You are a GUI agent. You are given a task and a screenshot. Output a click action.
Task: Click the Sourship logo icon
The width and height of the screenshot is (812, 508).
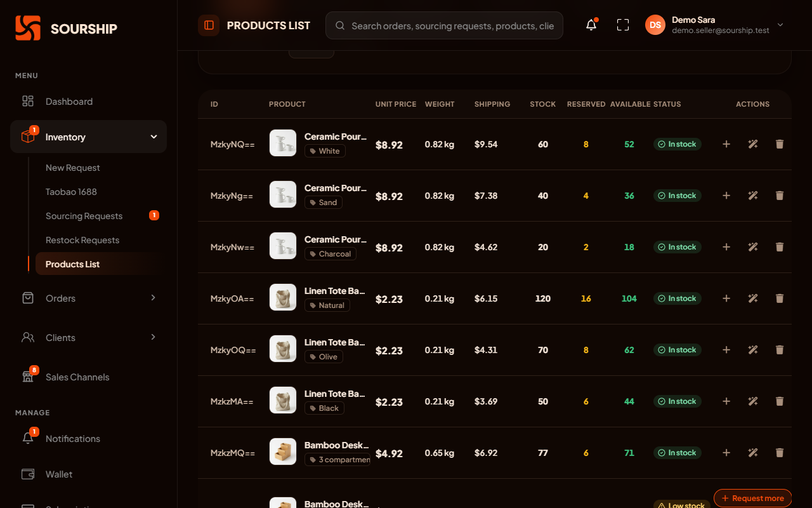pos(28,28)
